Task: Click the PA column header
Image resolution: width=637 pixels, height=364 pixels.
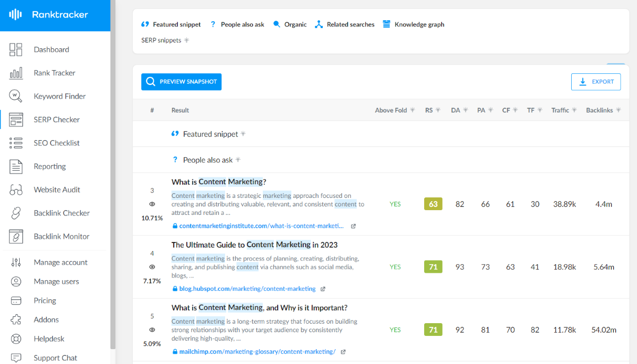Action: coord(481,110)
